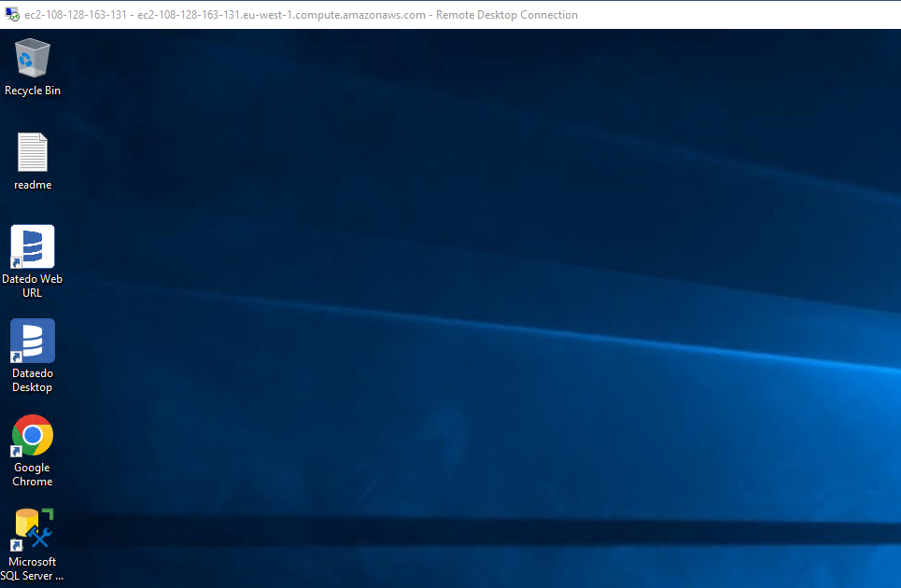901x588 pixels.
Task: Click the "Dataedo Desktop" label text
Action: coord(33,380)
